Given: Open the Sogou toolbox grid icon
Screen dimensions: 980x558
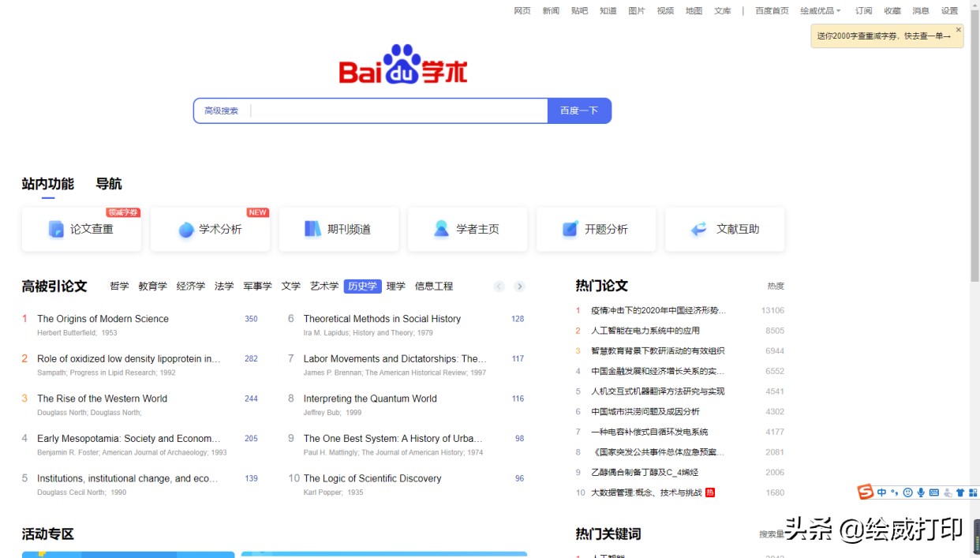Looking at the screenshot, I should [973, 492].
